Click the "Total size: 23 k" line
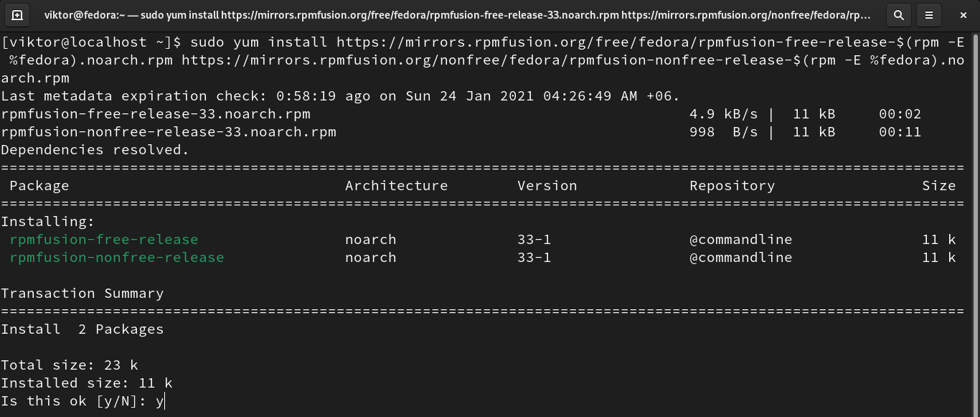Screen dimensions: 980x417 pos(69,365)
